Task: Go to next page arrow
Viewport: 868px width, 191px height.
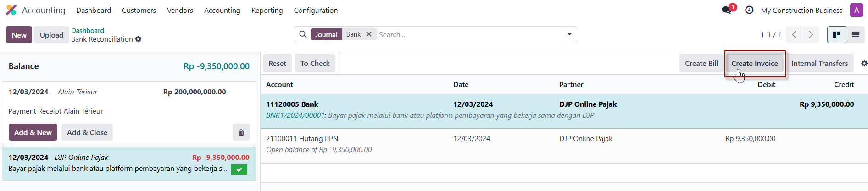Action: (x=811, y=35)
